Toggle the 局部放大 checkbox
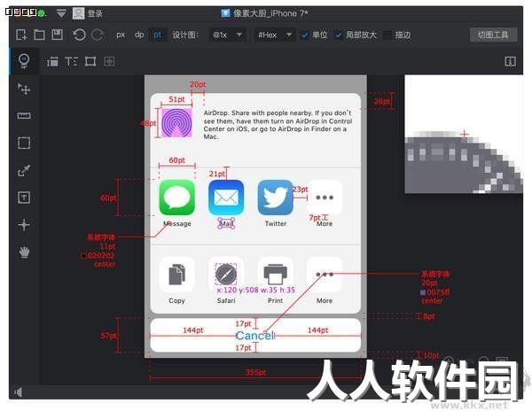This screenshot has width=532, height=411. [x=339, y=35]
